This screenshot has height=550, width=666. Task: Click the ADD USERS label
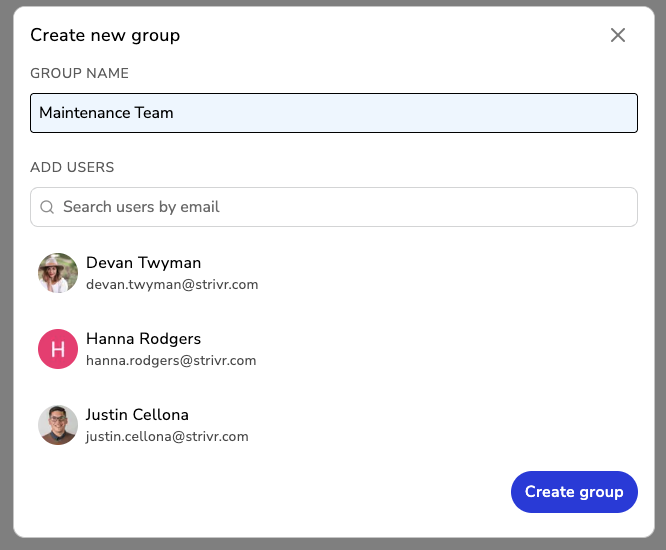click(x=72, y=167)
